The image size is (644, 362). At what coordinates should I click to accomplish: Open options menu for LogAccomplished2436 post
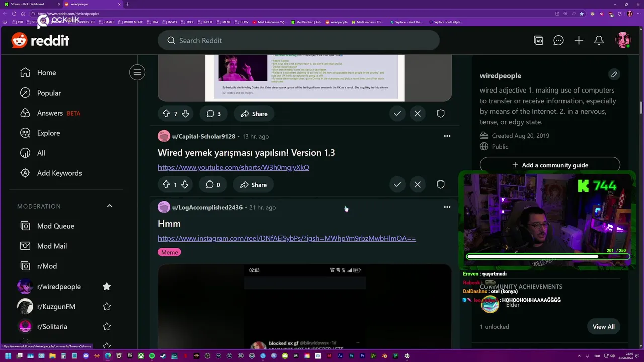pos(447,207)
